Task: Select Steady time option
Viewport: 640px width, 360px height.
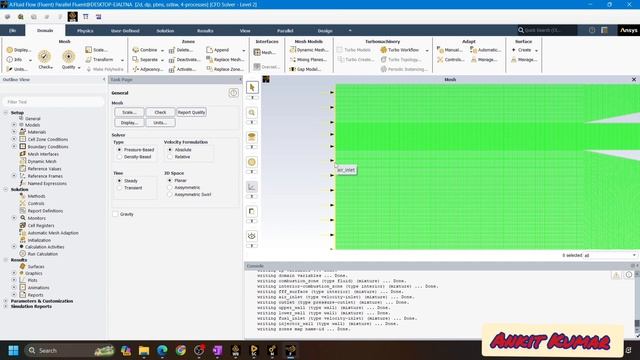Action: (120, 180)
